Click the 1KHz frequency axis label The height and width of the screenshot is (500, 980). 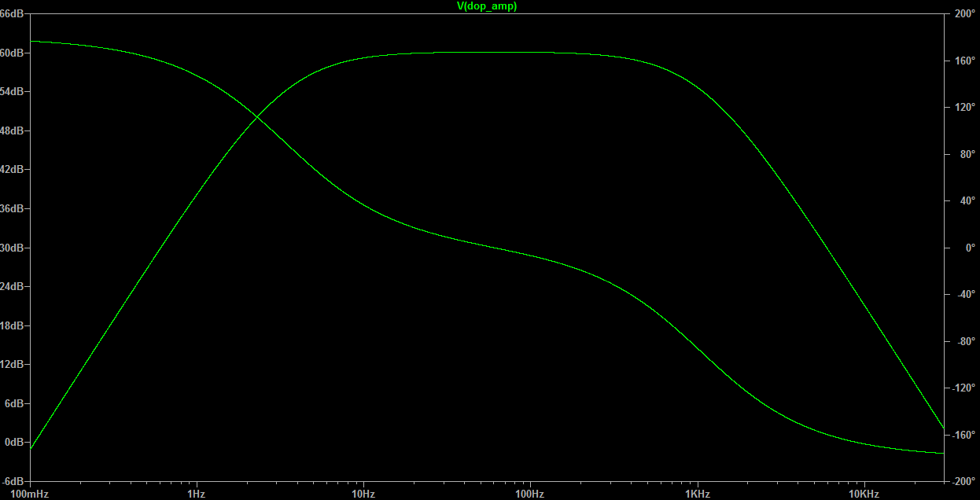(698, 494)
